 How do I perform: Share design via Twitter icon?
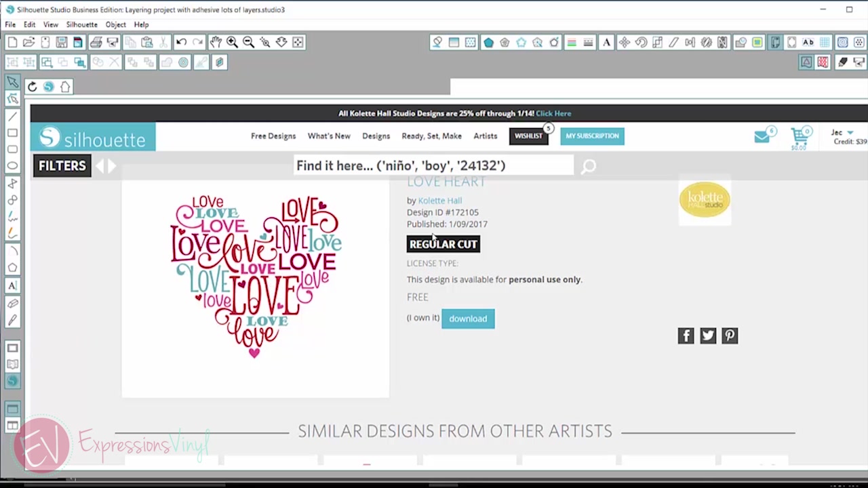pyautogui.click(x=708, y=335)
